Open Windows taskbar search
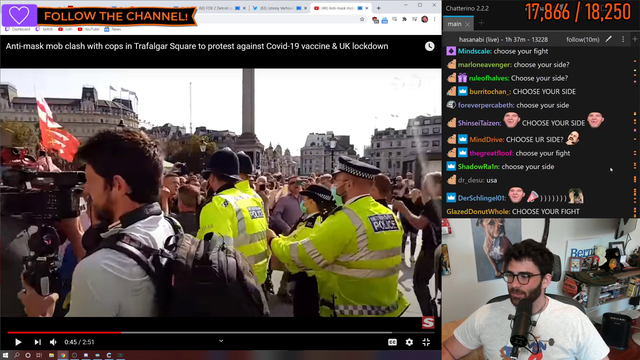The image size is (640, 360). (x=17, y=356)
